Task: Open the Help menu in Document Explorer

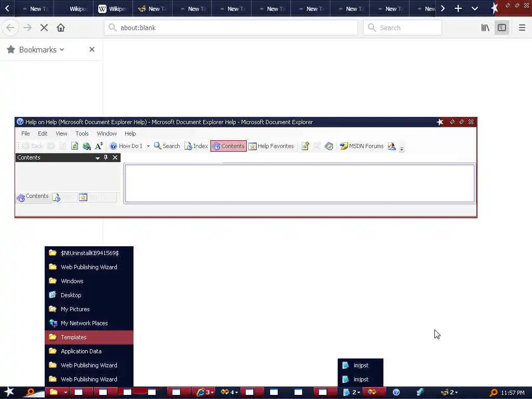Action: click(130, 134)
